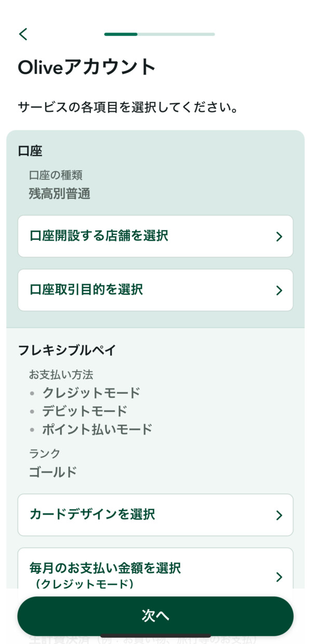Open the 口座取引目的を選択 row
Screen dimensions: 311x644
coord(155,290)
